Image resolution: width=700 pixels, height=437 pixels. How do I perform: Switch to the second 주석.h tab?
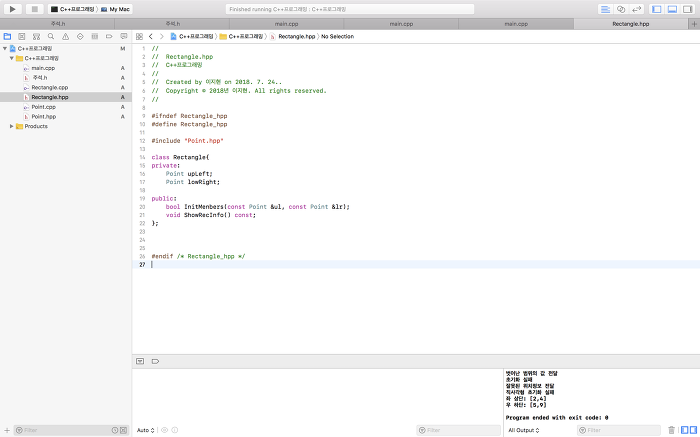coord(172,24)
